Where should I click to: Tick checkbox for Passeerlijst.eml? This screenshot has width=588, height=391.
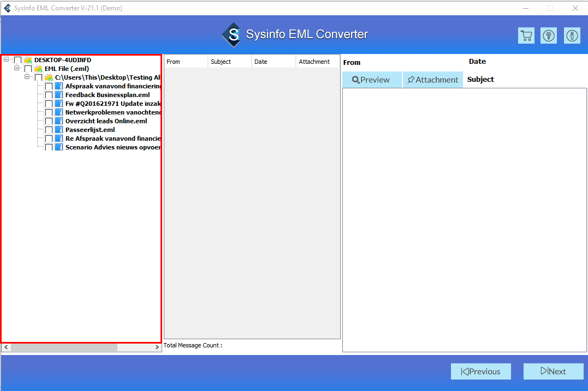click(x=49, y=130)
